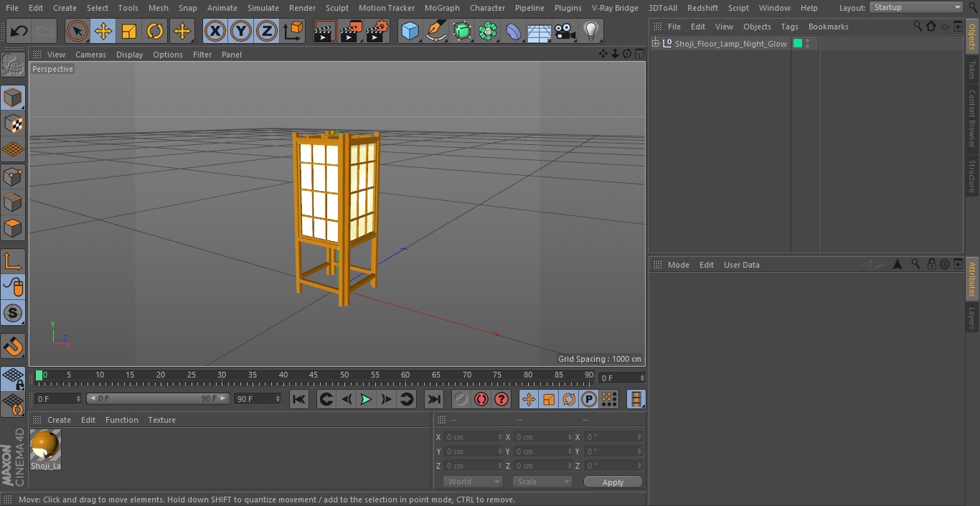Switch to Texture mode
This screenshot has height=506, width=980.
pyautogui.click(x=13, y=123)
